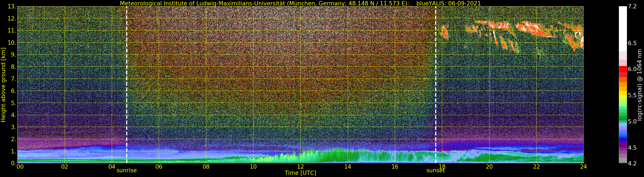
Task: Click the '16' time tick label
Action: coord(395,167)
